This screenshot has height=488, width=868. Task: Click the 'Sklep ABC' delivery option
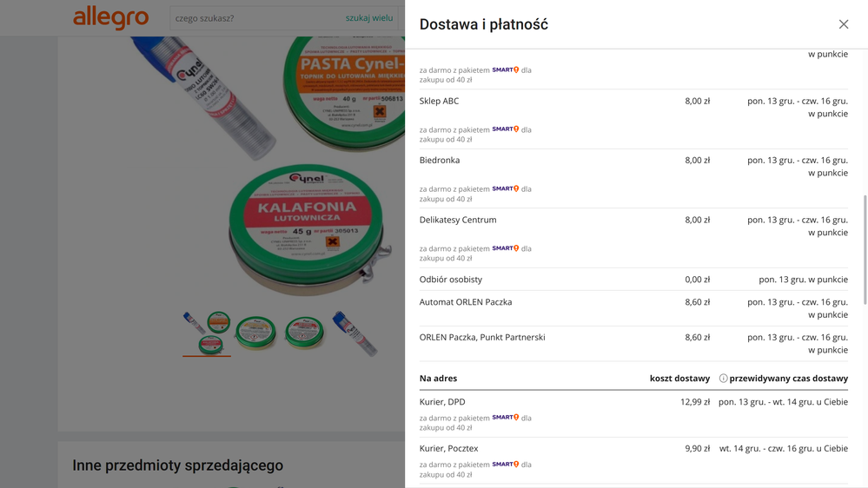coord(439,101)
